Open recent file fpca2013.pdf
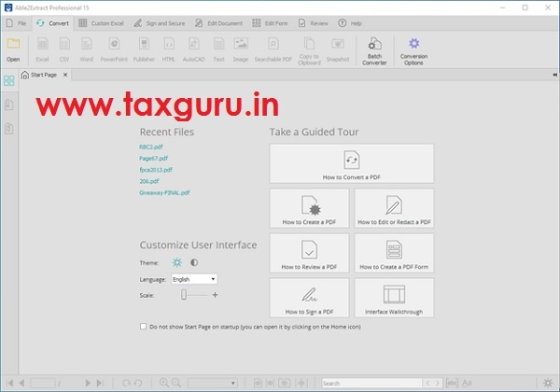Screen dimensions: 560x392 [x=156, y=170]
